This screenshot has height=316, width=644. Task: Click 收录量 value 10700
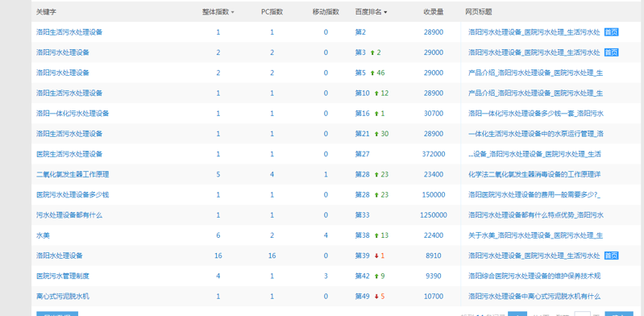tap(434, 297)
